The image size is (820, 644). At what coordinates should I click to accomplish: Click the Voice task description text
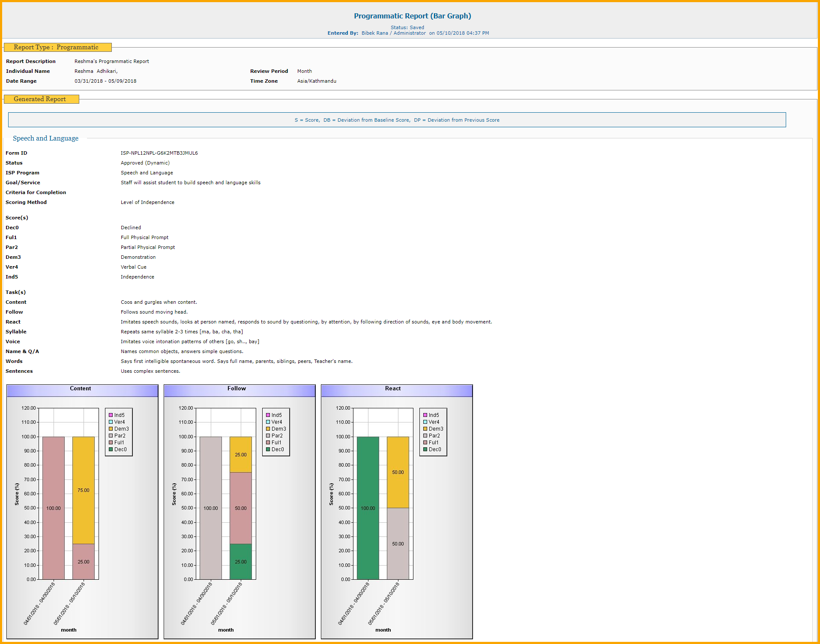tap(190, 341)
